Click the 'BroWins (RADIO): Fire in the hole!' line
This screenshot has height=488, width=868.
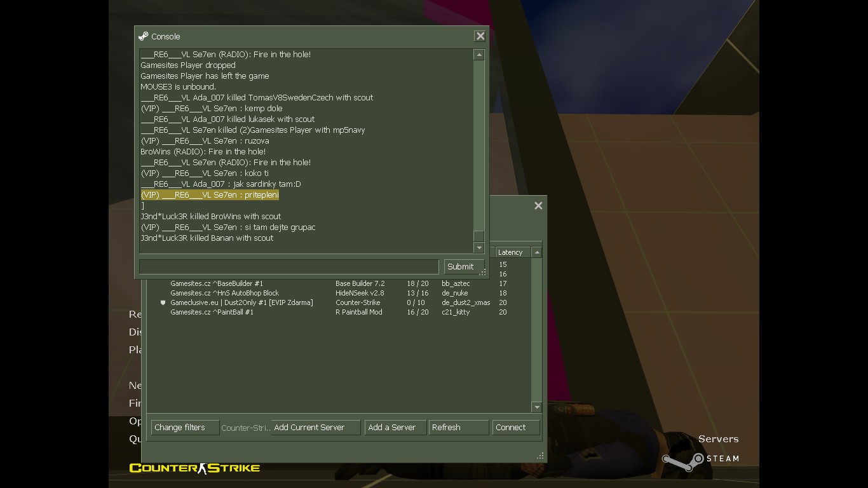pos(203,152)
